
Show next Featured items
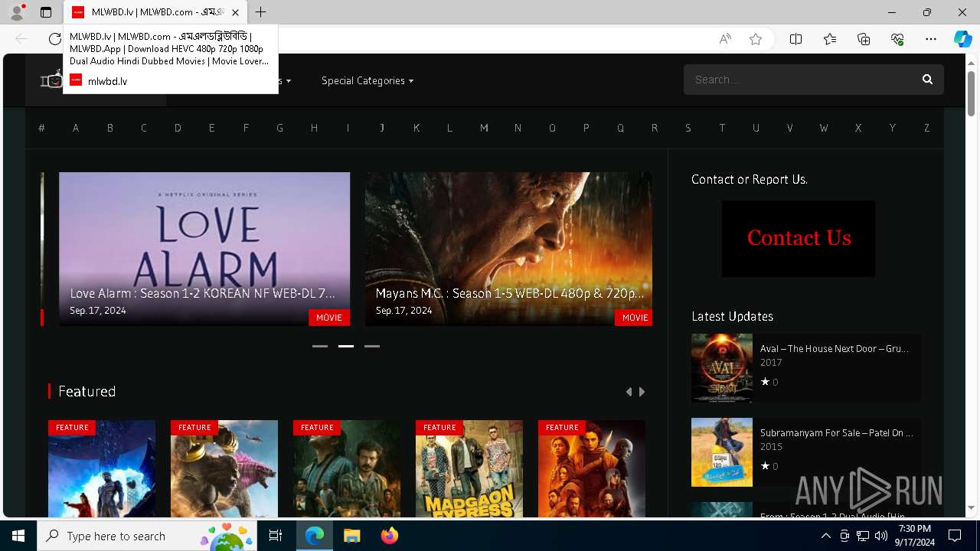tap(642, 392)
